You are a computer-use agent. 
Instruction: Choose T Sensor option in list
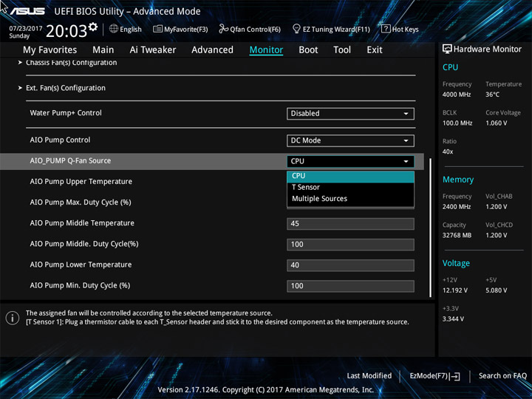350,187
